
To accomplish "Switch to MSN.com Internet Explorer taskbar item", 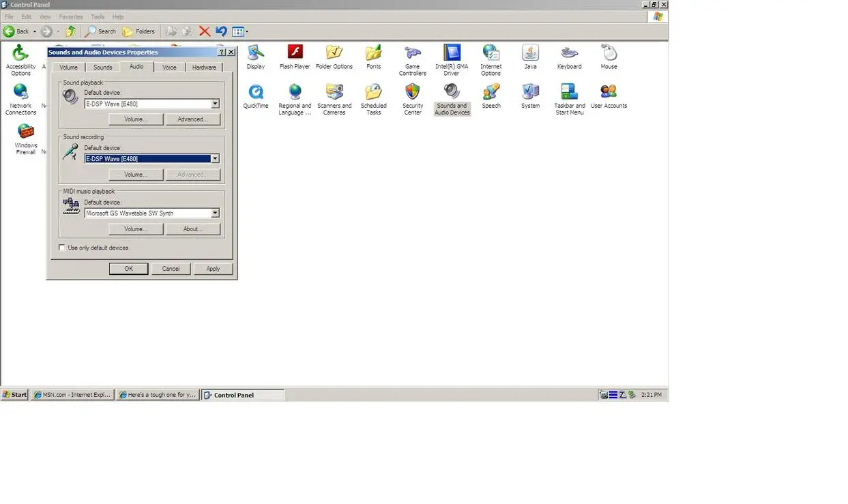I will (x=72, y=395).
